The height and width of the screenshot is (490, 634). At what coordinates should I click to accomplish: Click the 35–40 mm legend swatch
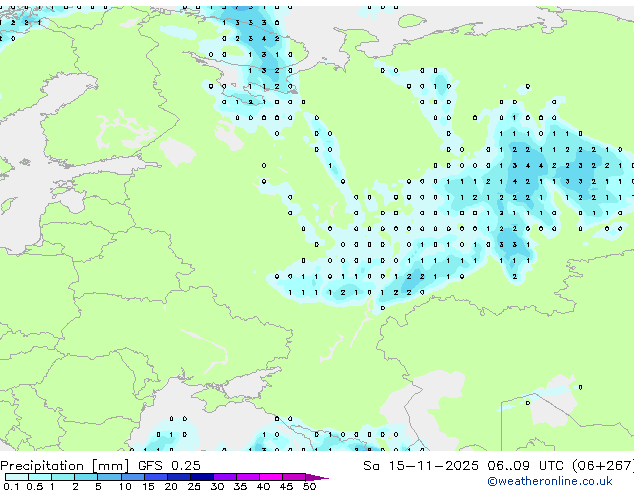coord(247,477)
